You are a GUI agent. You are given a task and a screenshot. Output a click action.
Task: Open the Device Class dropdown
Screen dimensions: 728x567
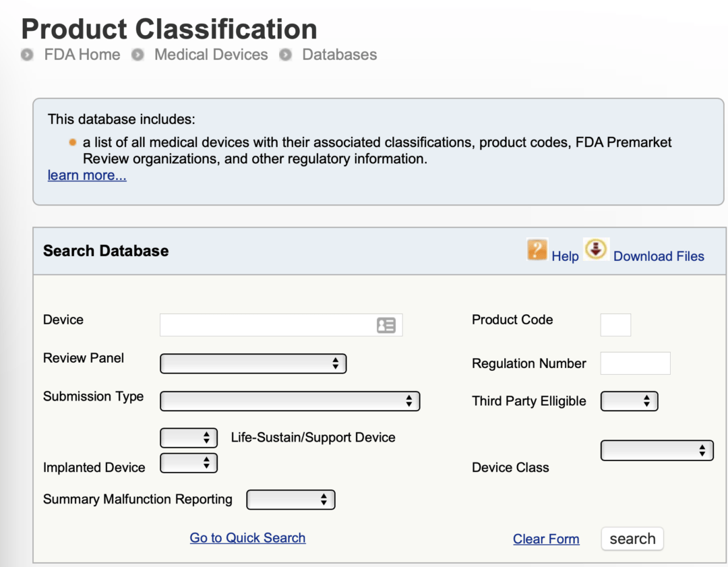click(x=657, y=450)
